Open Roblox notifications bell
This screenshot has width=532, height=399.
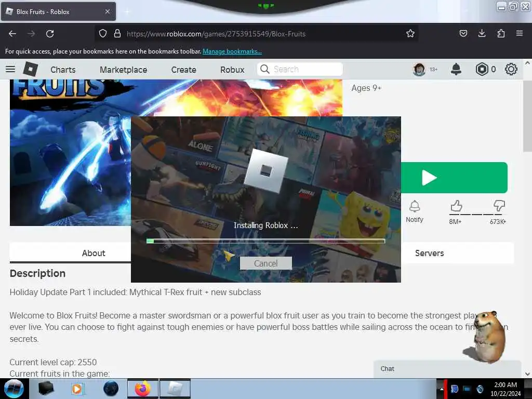(x=456, y=69)
